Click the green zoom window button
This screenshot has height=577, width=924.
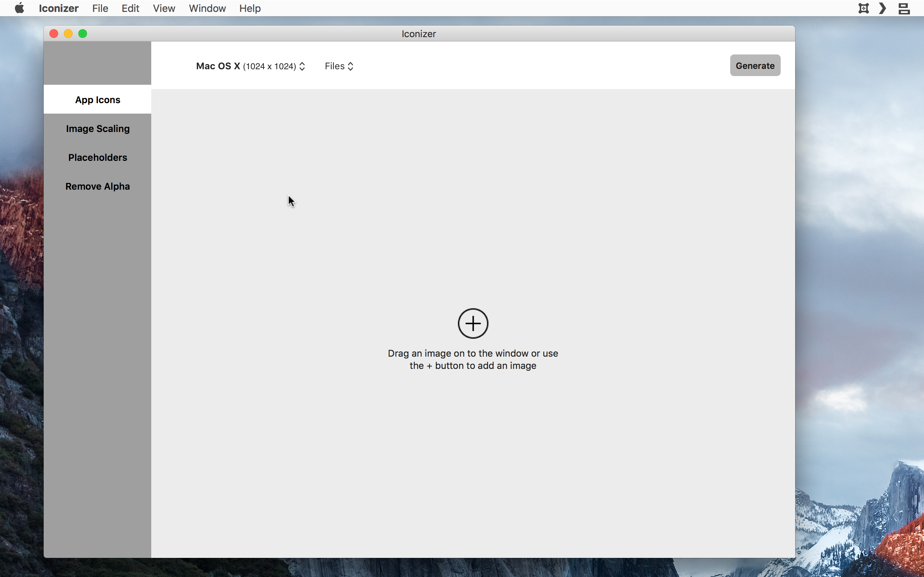pyautogui.click(x=82, y=34)
